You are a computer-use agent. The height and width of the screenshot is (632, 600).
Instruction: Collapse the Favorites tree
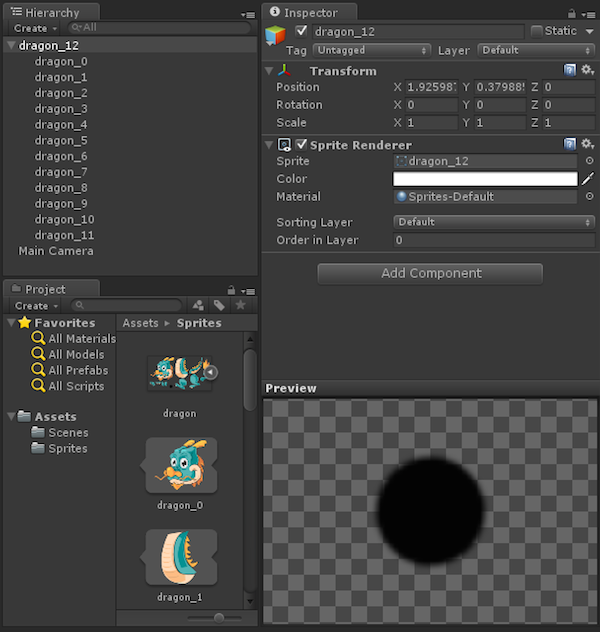[11, 322]
